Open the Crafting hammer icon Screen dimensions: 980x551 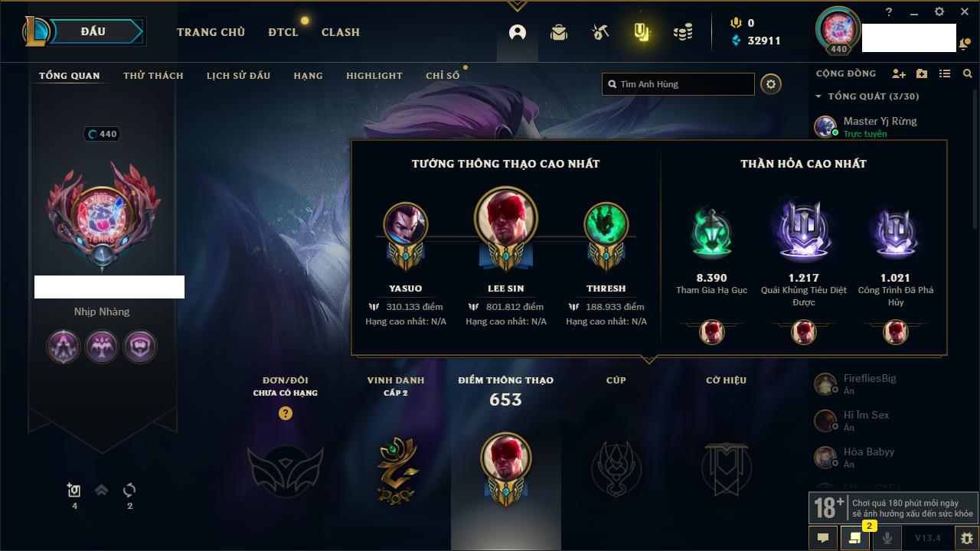point(600,32)
